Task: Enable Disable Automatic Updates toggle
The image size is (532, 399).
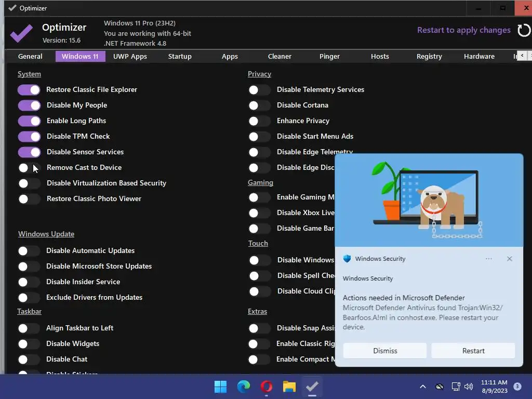Action: tap(29, 251)
